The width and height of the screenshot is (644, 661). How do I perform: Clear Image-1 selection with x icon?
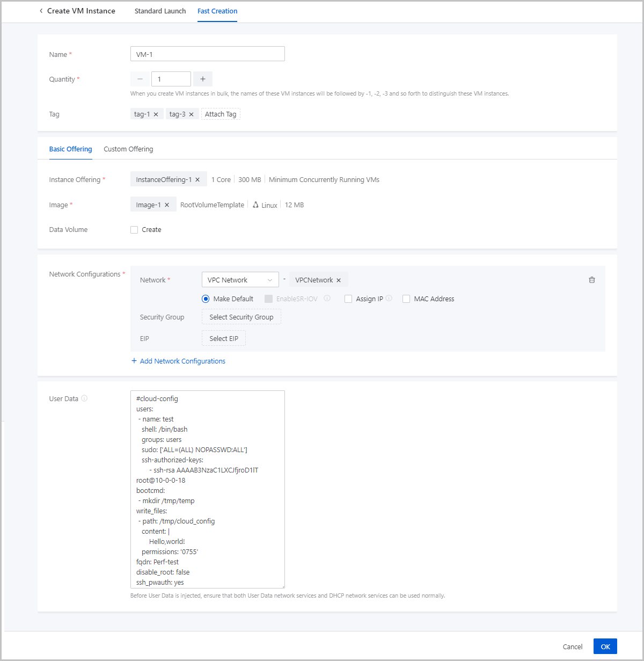click(x=167, y=205)
